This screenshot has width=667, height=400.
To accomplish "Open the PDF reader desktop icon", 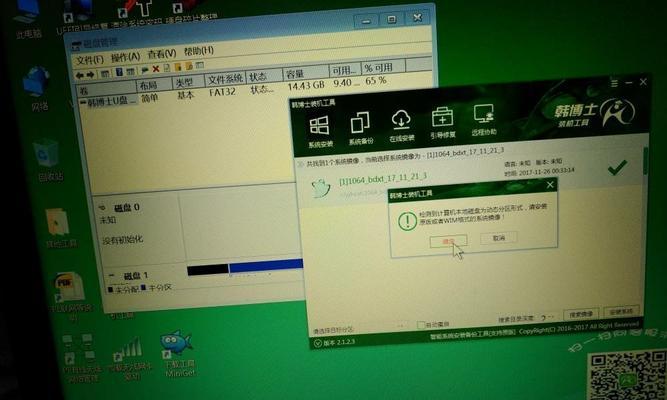I will coord(70,294).
